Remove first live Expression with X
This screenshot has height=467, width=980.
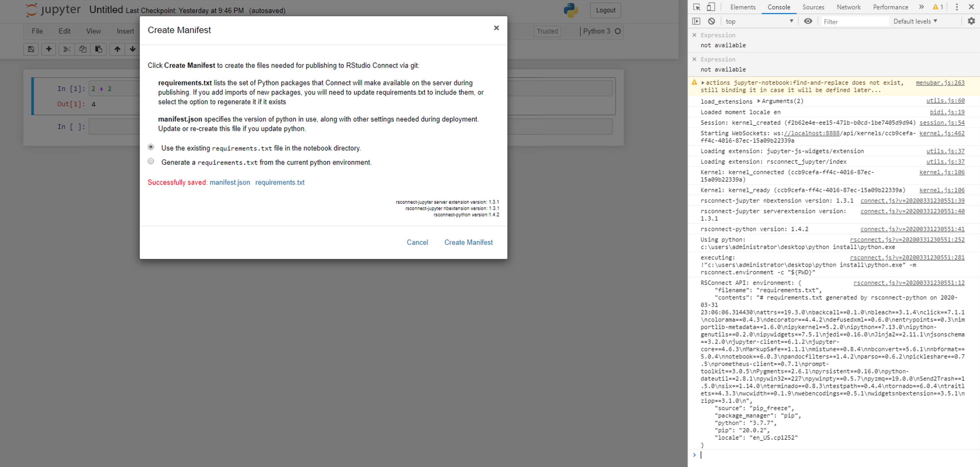[x=694, y=35]
